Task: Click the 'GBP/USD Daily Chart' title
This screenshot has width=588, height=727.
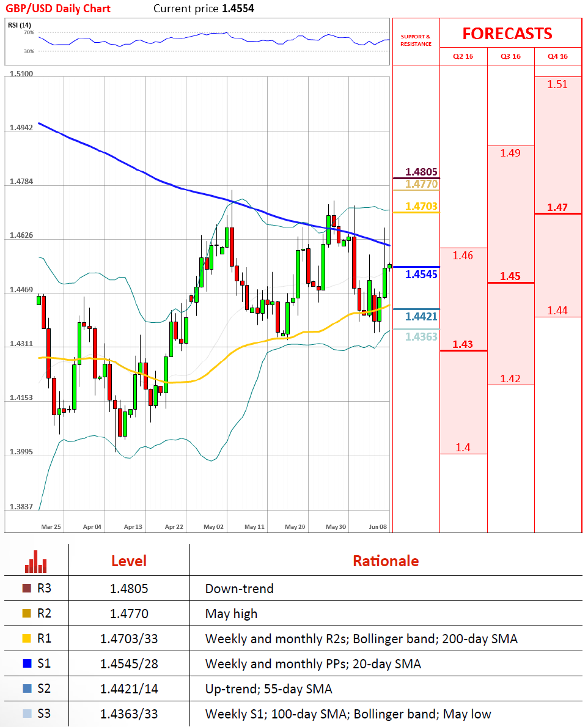Action: (x=58, y=9)
